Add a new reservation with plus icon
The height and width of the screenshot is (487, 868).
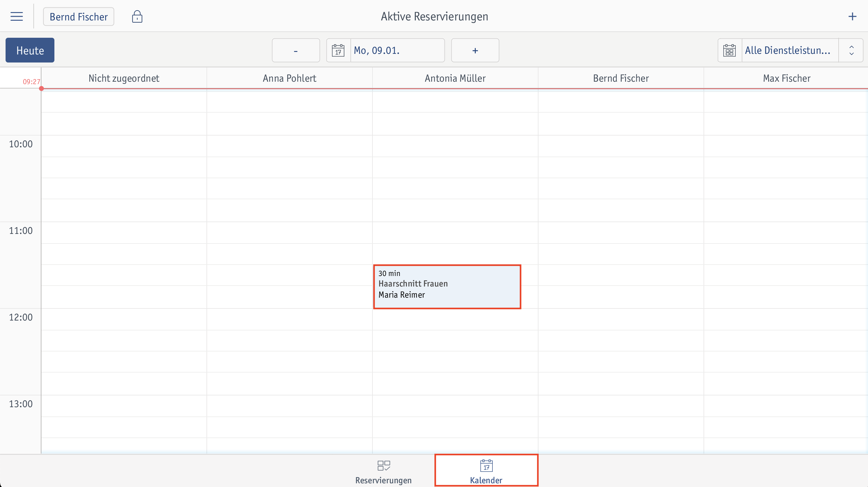tap(852, 16)
